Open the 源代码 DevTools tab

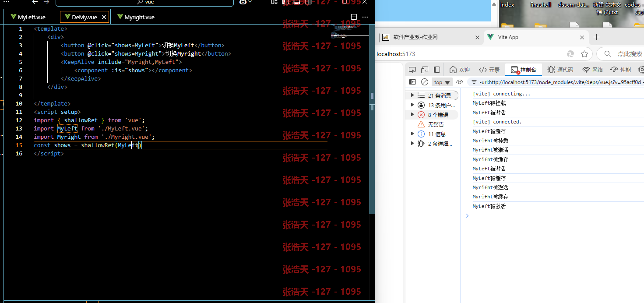pyautogui.click(x=560, y=70)
